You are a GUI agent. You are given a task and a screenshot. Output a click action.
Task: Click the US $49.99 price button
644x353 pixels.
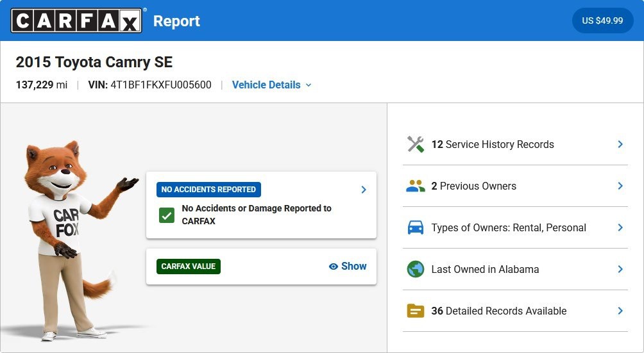click(x=602, y=21)
